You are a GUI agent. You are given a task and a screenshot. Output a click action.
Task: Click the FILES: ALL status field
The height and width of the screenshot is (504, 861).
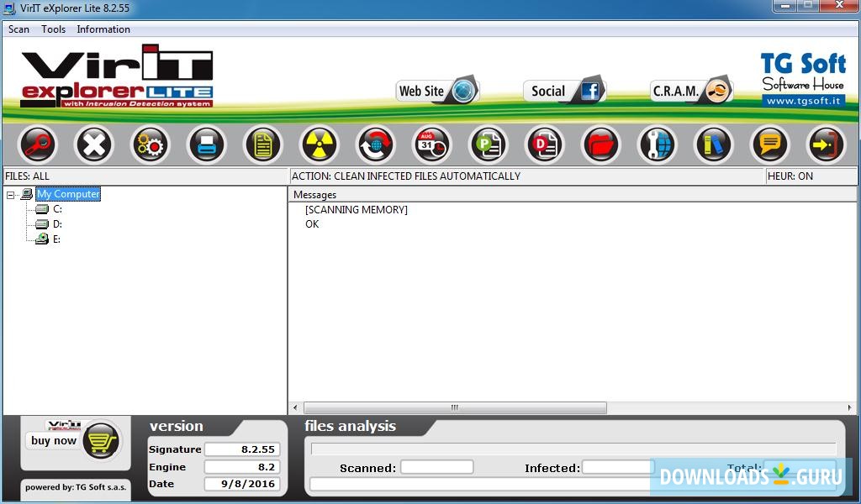point(145,176)
